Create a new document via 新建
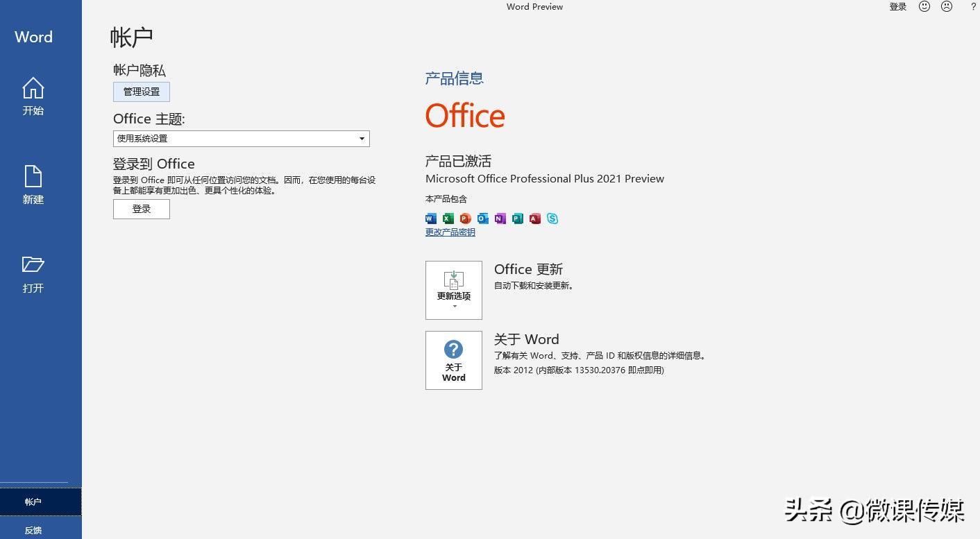This screenshot has width=980, height=539. pyautogui.click(x=33, y=185)
